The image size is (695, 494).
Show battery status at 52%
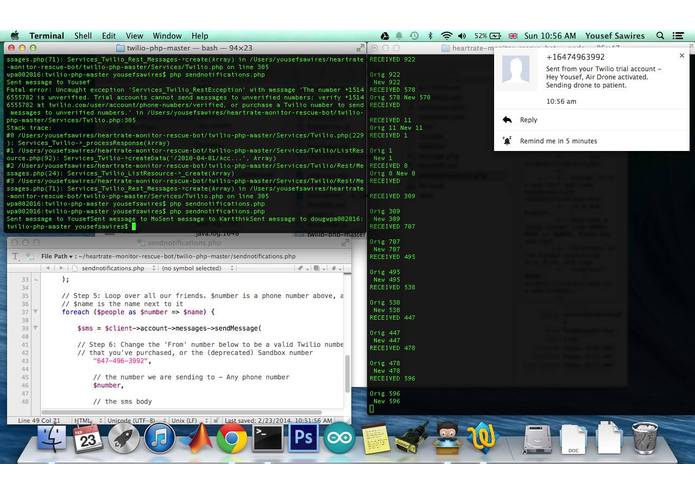coord(488,36)
